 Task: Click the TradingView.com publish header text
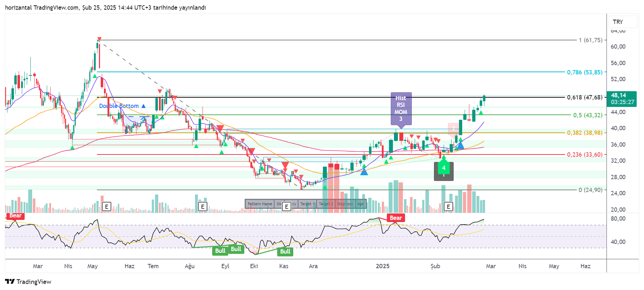[x=106, y=8]
